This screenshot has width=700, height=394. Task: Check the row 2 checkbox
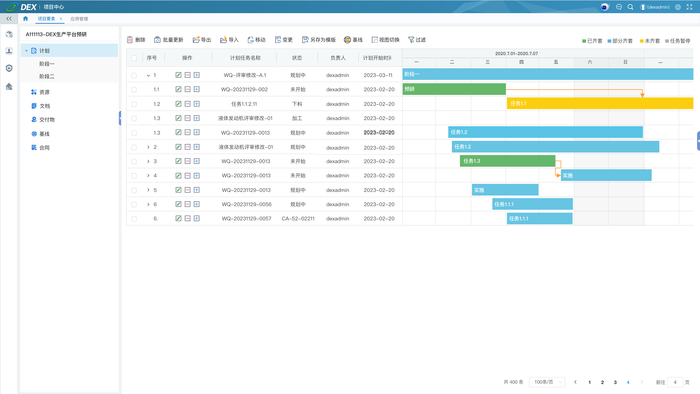tap(134, 147)
